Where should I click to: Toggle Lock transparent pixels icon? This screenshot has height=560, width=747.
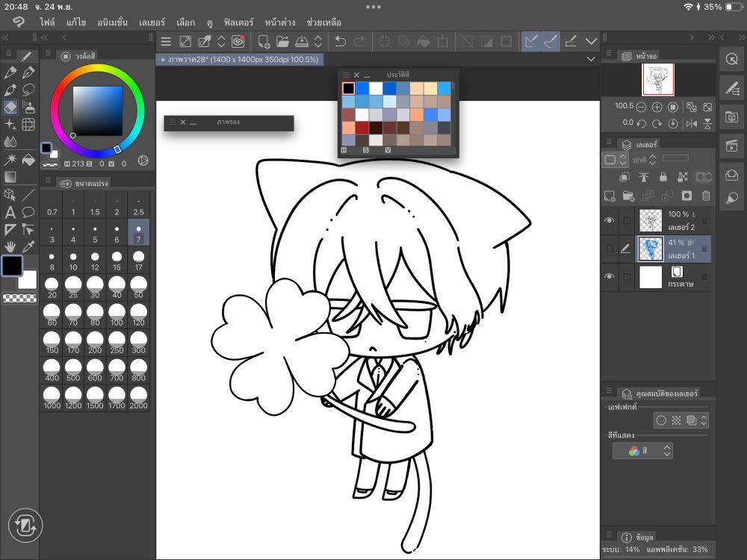pos(683,177)
